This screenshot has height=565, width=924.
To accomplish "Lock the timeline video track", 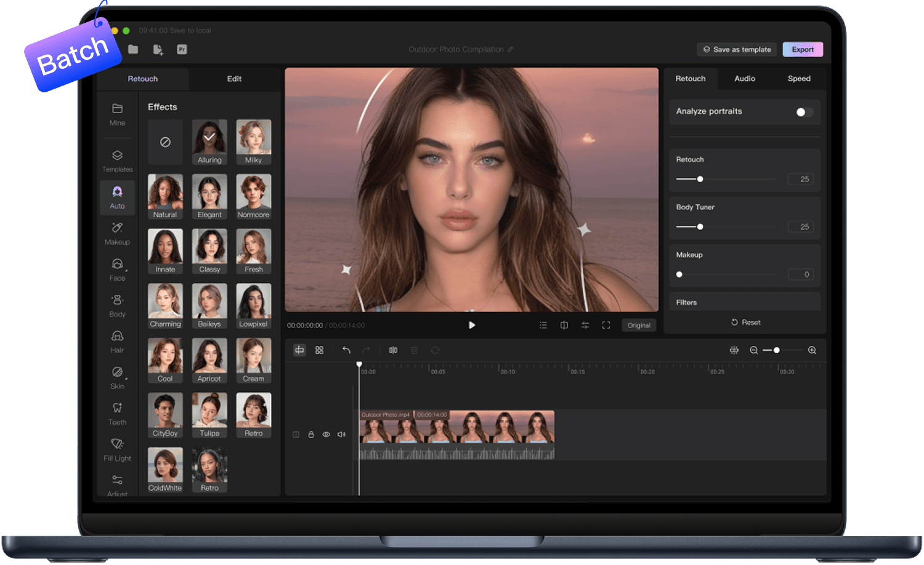I will click(311, 435).
